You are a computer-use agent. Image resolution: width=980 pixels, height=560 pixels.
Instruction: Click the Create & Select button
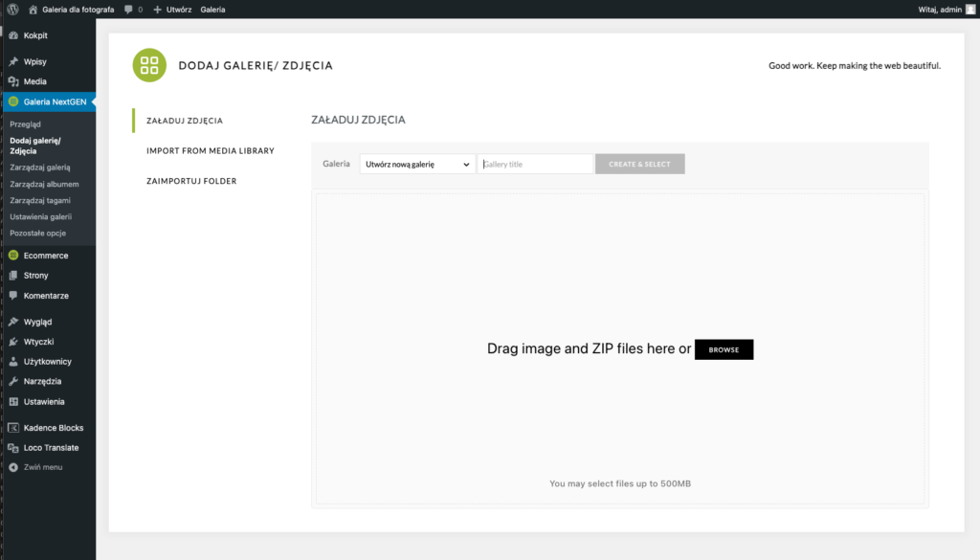(639, 164)
